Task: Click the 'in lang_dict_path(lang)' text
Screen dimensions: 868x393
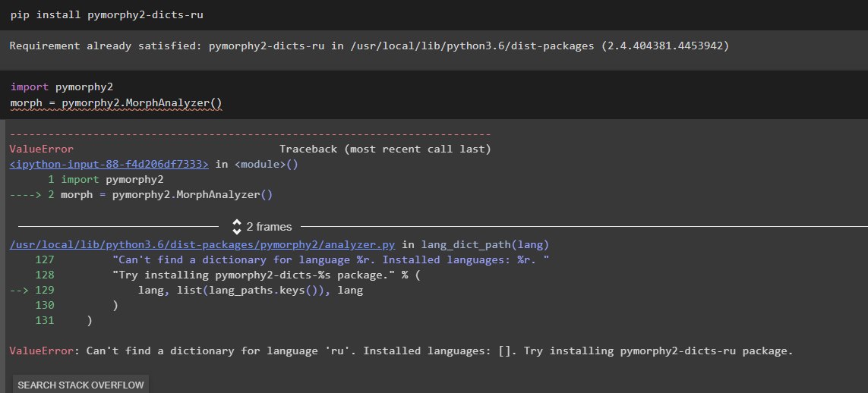Action: point(475,245)
